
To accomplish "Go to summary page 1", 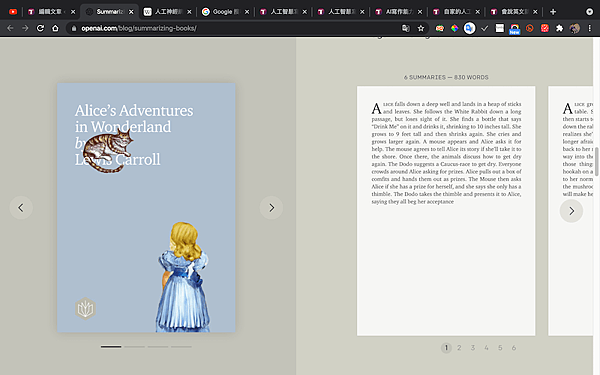I will [x=446, y=348].
